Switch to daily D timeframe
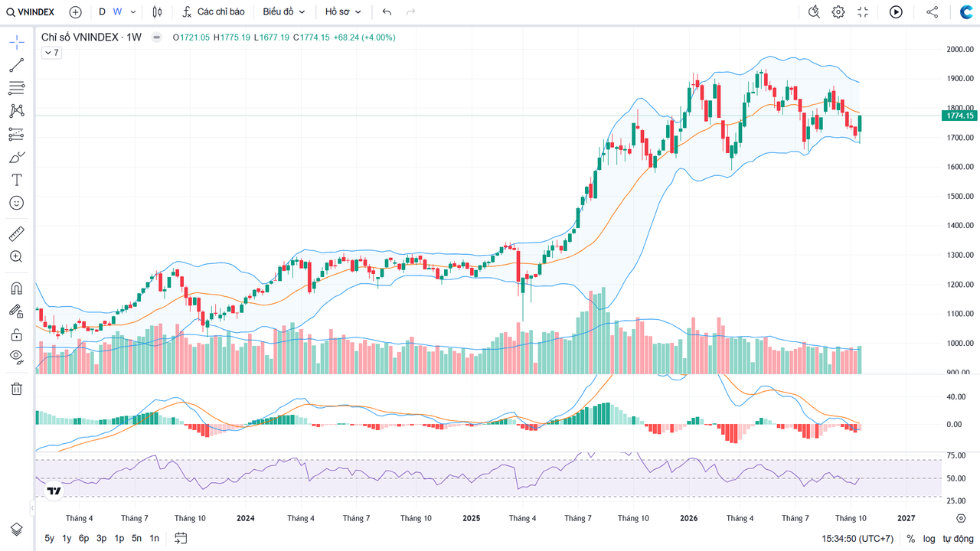 click(x=102, y=12)
